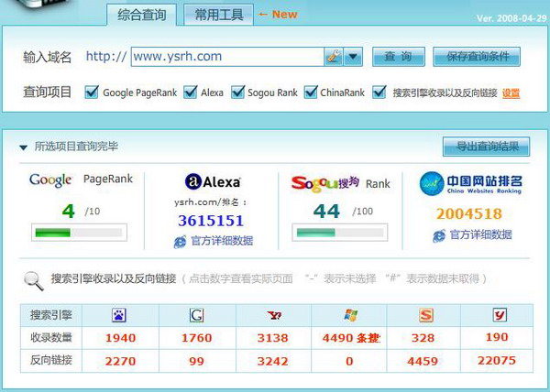The width and height of the screenshot is (550, 392).
Task: Click the Sogou Rank progress bar
Action: click(x=340, y=233)
